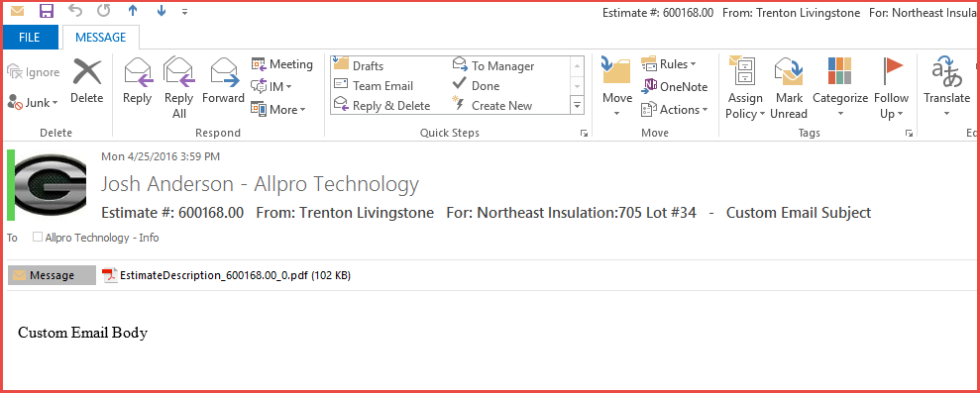The image size is (980, 393).
Task: Mark the message as Unread
Action: click(x=789, y=87)
